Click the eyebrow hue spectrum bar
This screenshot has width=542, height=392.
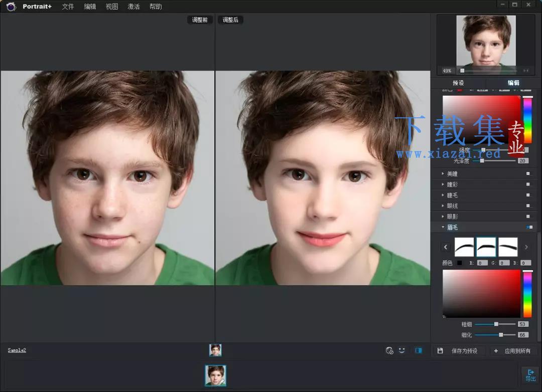coord(527,294)
